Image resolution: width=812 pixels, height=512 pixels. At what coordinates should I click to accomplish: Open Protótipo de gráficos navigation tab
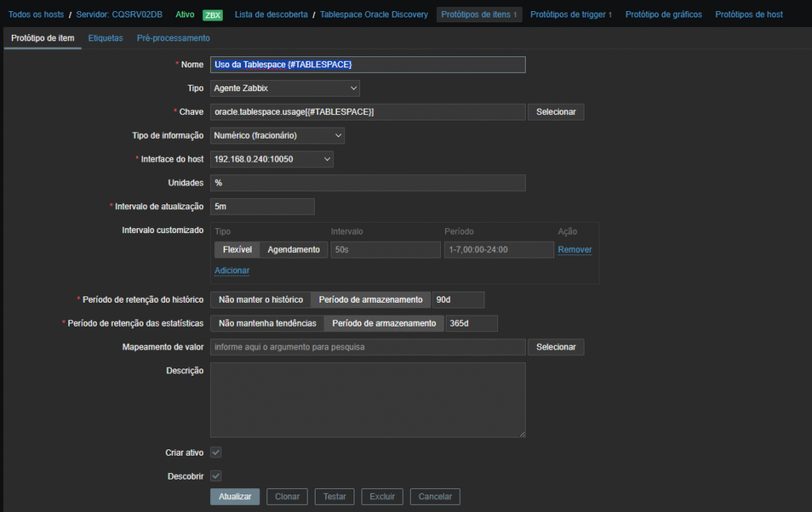(664, 14)
